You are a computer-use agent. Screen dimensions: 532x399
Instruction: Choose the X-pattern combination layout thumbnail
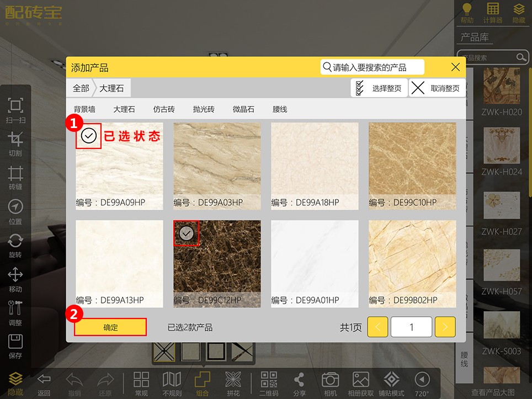[x=164, y=352]
